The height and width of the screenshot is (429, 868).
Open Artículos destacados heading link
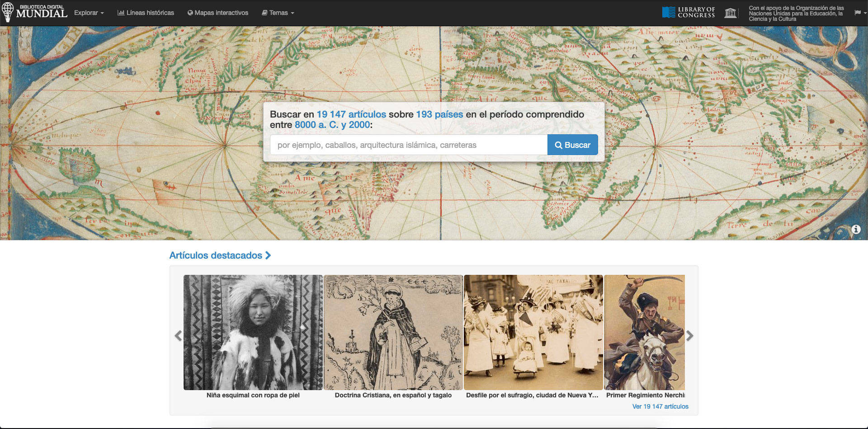pos(220,255)
